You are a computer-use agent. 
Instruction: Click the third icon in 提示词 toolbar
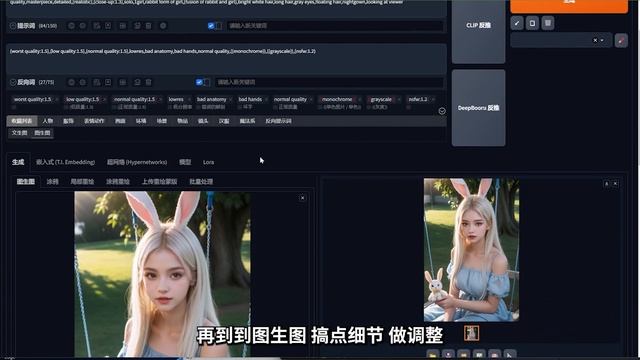click(97, 26)
